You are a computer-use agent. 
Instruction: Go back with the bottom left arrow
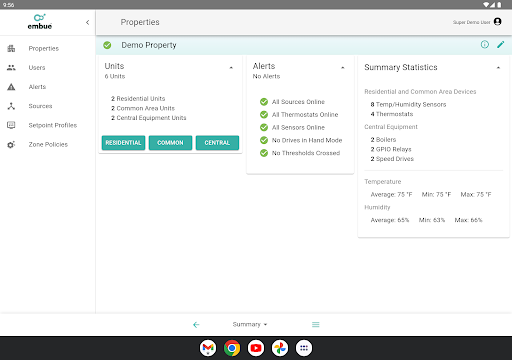pos(196,325)
